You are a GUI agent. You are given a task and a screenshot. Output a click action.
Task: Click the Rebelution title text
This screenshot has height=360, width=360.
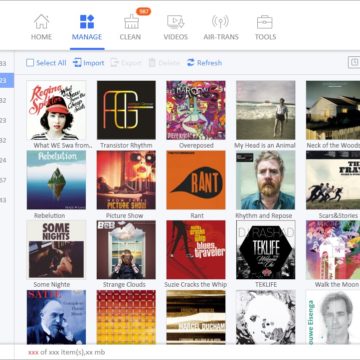[x=49, y=216]
